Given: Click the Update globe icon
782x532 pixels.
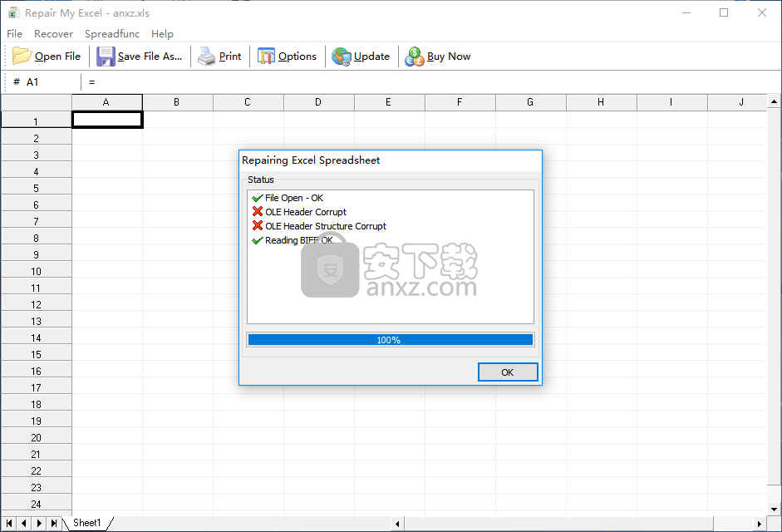Looking at the screenshot, I should point(342,57).
